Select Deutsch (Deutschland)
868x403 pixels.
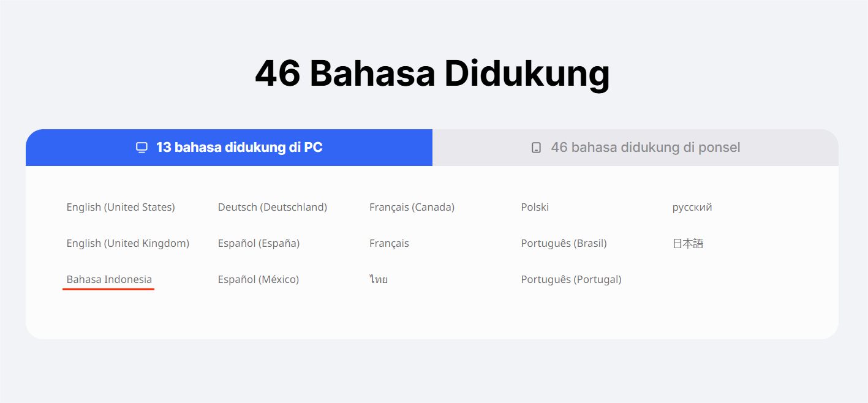tap(273, 207)
